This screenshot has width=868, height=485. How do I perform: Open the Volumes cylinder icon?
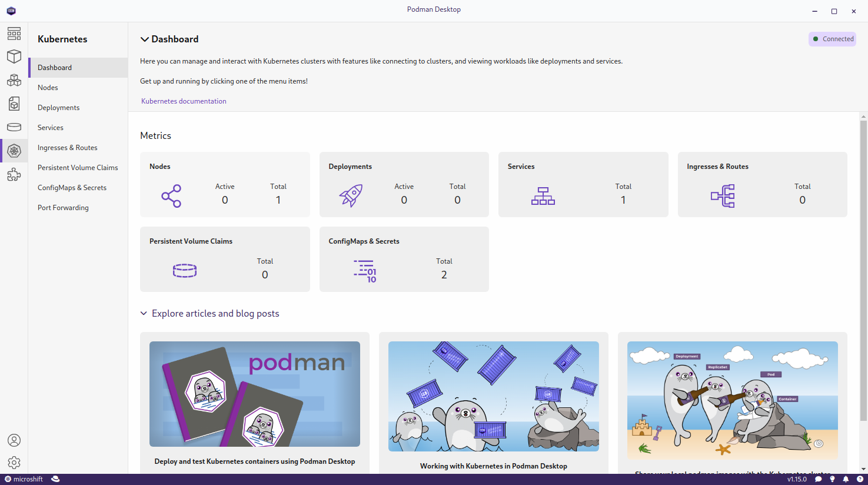[x=14, y=127]
